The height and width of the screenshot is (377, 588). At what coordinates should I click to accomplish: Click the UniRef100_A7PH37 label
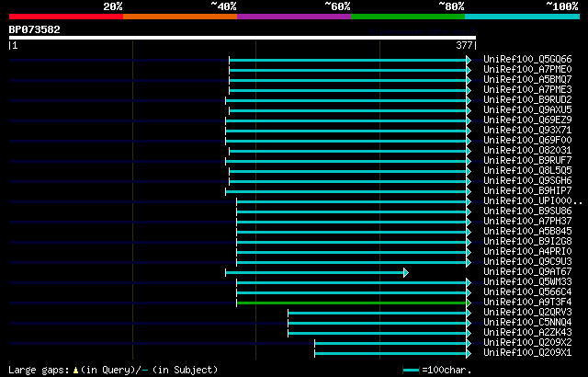(x=527, y=222)
